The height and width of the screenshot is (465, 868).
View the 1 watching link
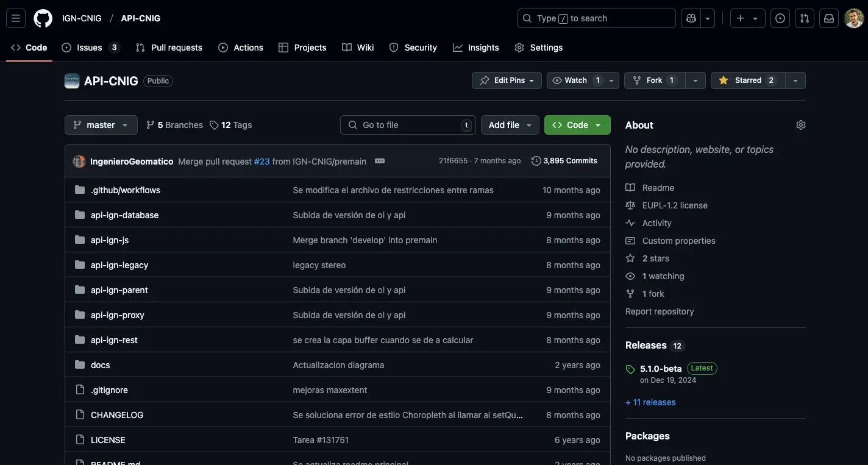click(x=655, y=276)
